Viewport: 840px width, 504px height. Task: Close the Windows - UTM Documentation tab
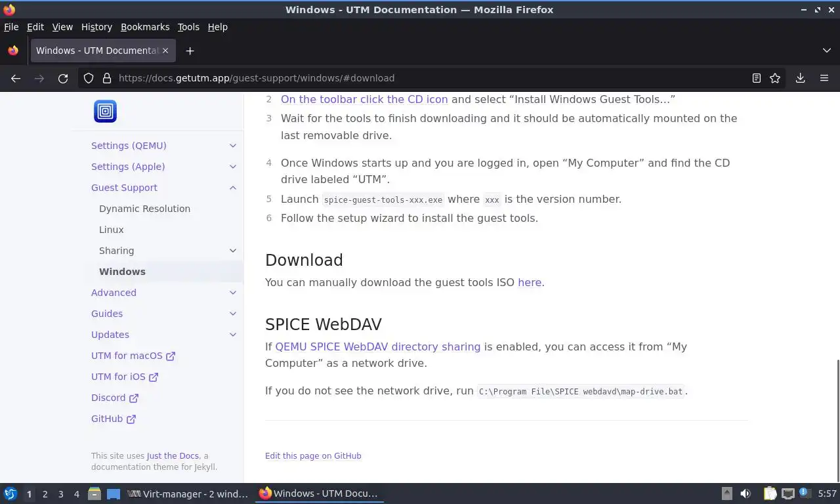pos(165,51)
